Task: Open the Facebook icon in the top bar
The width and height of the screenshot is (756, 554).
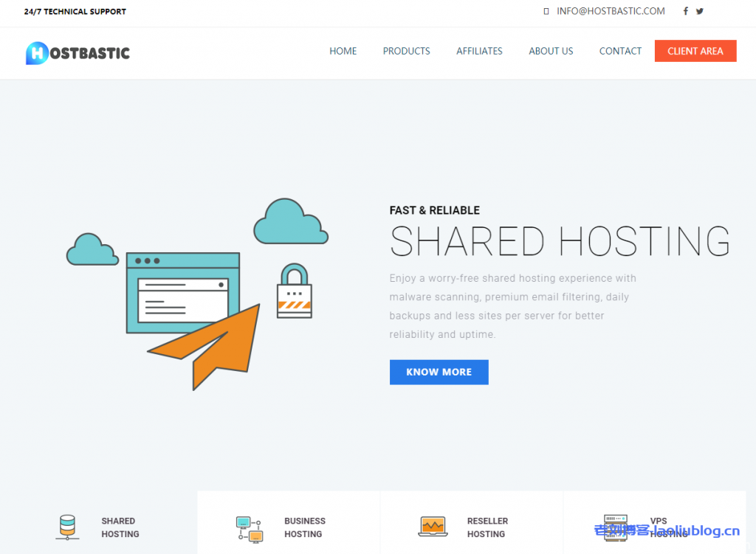Action: pyautogui.click(x=685, y=11)
